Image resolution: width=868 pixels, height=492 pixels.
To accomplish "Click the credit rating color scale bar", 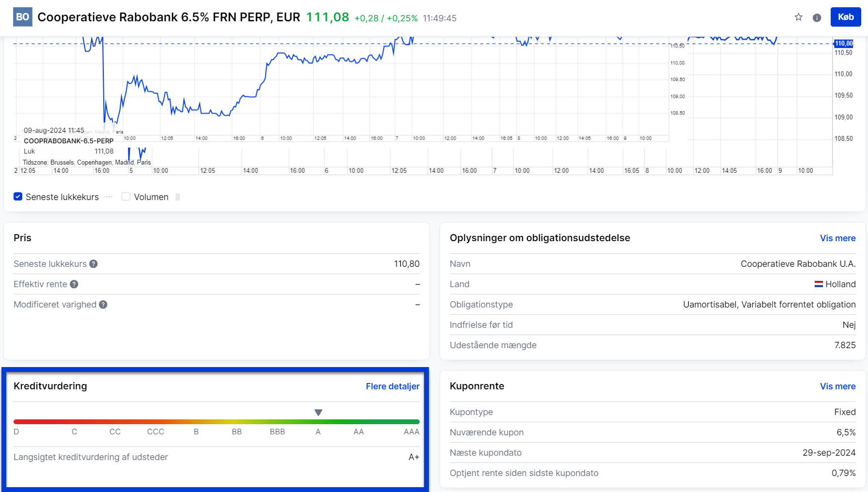I will pos(217,422).
